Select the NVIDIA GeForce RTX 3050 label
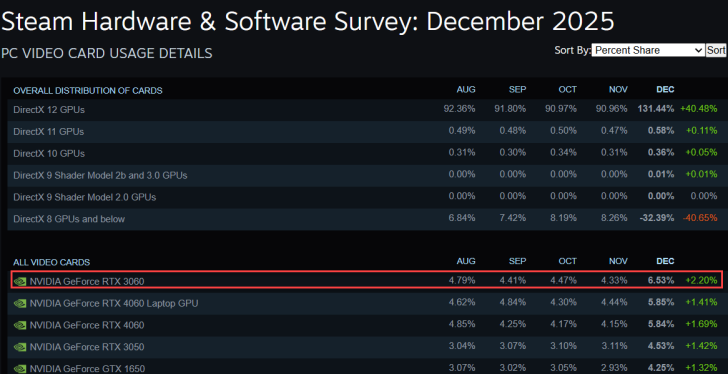 coord(87,347)
